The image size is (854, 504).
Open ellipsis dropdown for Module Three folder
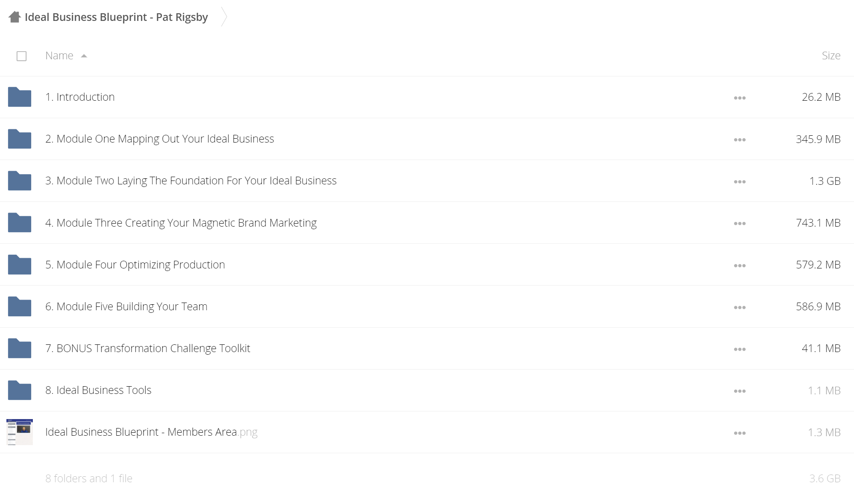coord(740,223)
